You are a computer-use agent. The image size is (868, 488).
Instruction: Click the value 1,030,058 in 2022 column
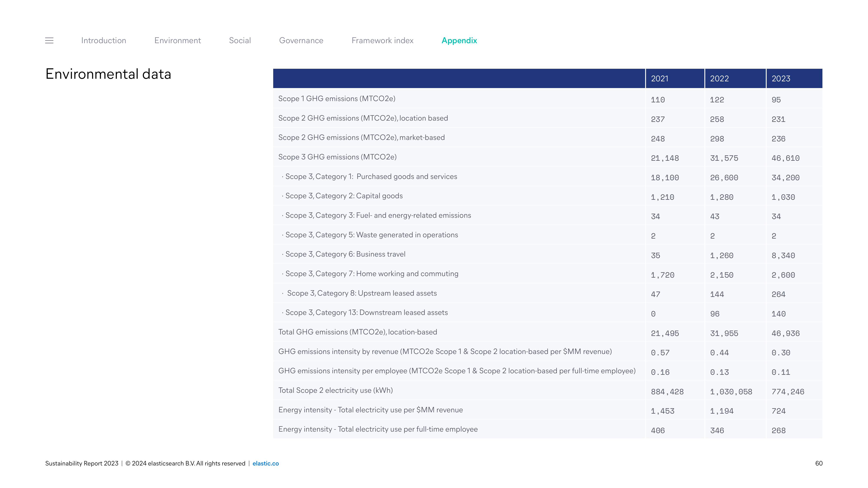(x=731, y=392)
